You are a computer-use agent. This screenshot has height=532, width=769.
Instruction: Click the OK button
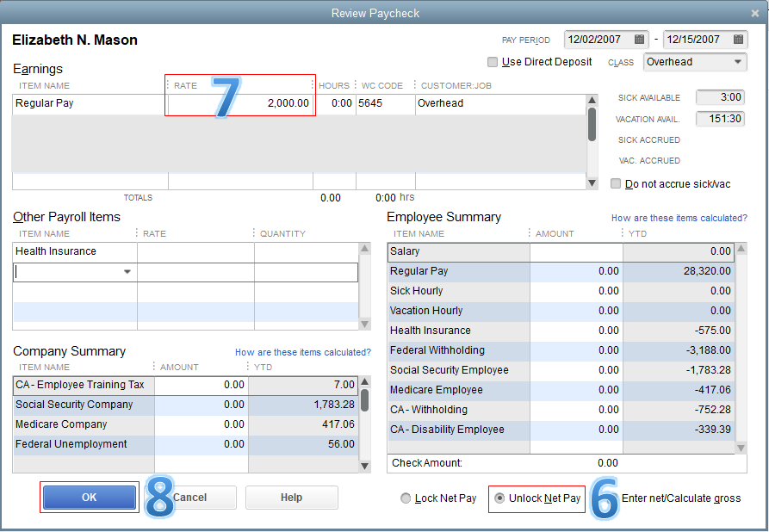[90, 498]
